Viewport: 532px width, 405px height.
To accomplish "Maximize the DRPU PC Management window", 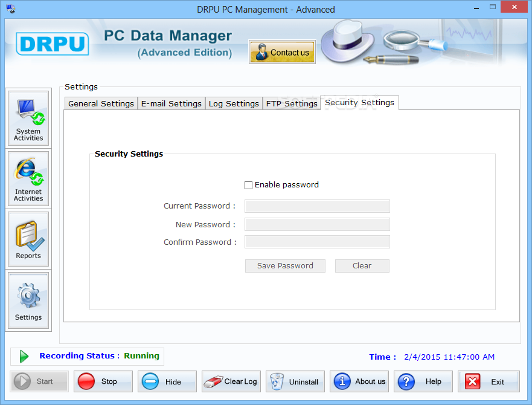I will point(493,7).
